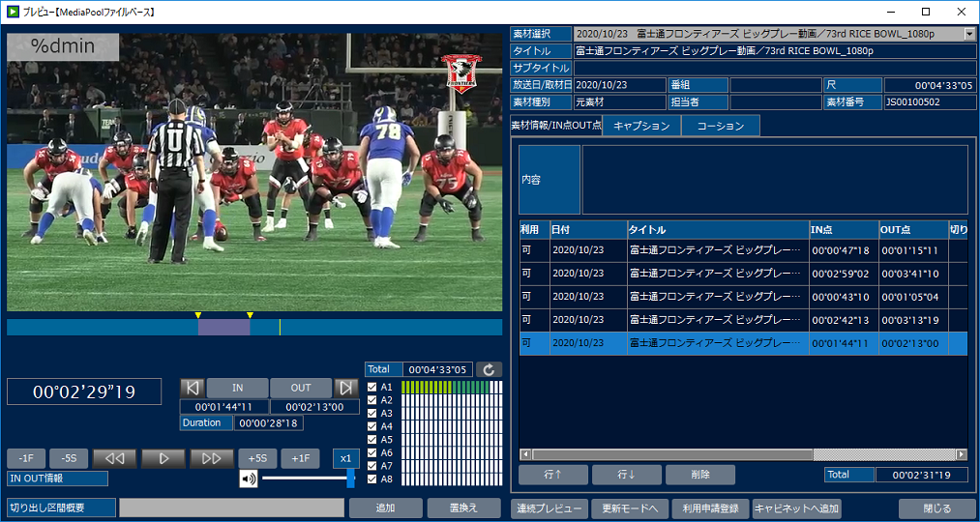980x522 pixels.
Task: Delete selected row with 削除
Action: (700, 475)
